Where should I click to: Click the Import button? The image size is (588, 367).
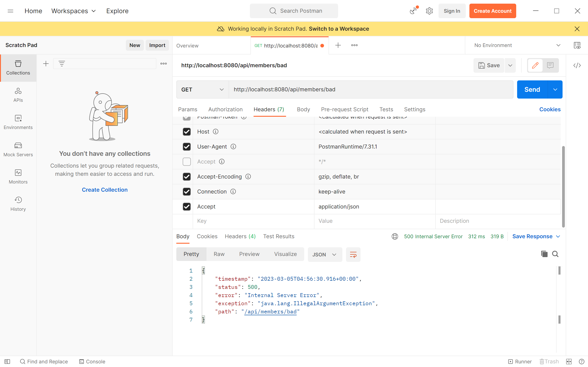coord(157,45)
